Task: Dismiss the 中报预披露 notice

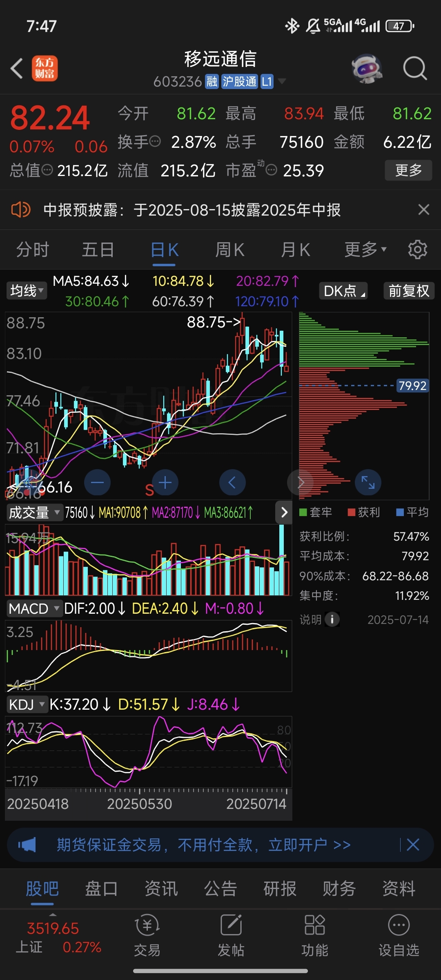Action: point(424,209)
